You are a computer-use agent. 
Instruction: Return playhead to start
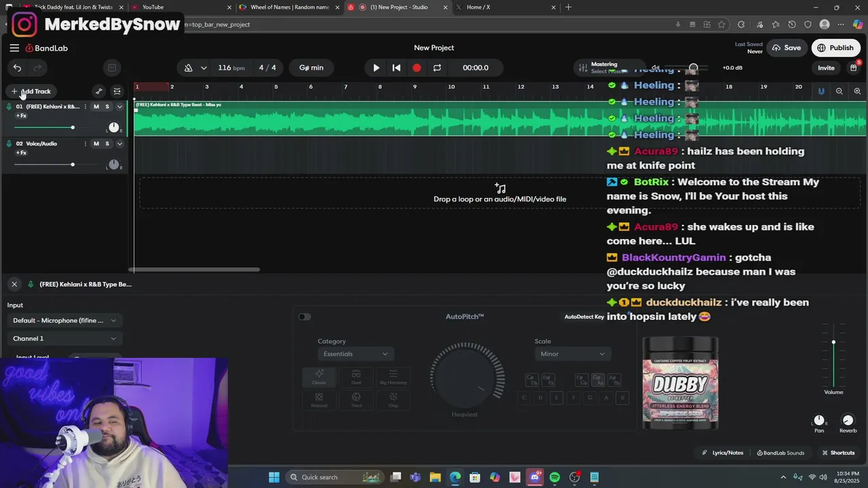point(397,68)
